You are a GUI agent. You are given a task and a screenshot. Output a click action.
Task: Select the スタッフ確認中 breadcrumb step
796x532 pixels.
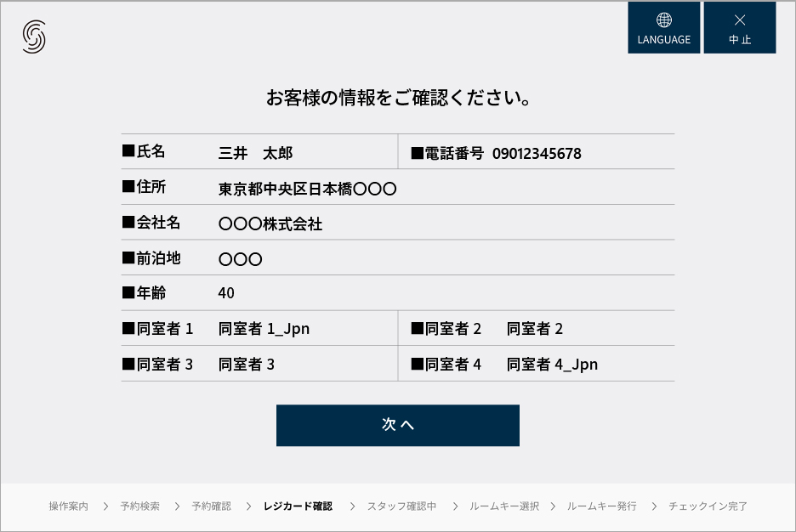pos(401,507)
